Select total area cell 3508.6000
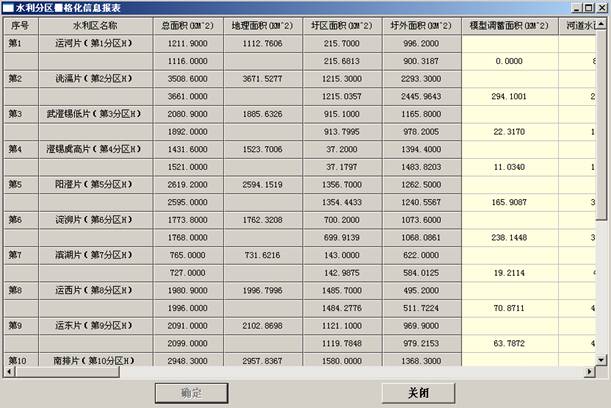 (188, 78)
